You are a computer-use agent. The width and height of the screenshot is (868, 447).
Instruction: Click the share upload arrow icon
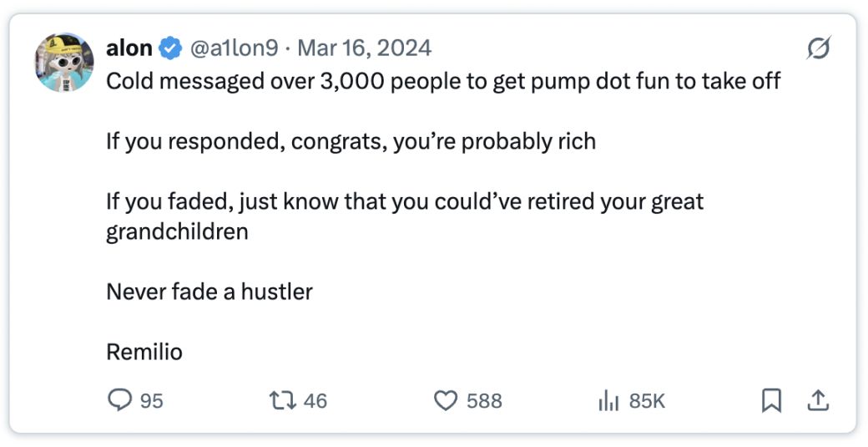tap(818, 401)
